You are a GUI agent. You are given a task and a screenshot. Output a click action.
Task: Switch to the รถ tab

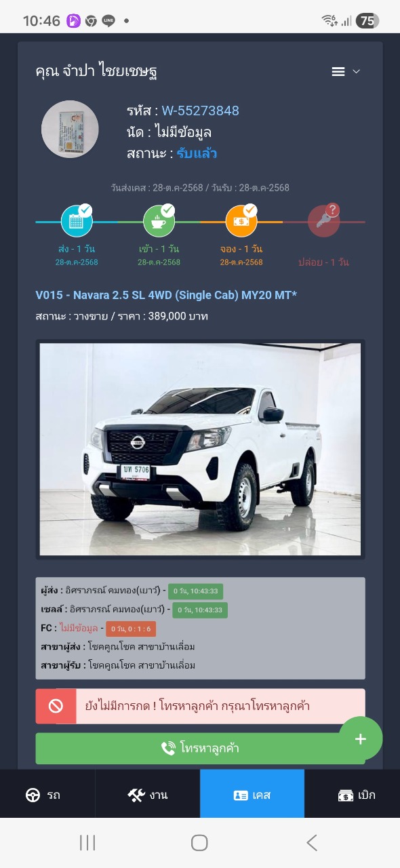click(47, 795)
